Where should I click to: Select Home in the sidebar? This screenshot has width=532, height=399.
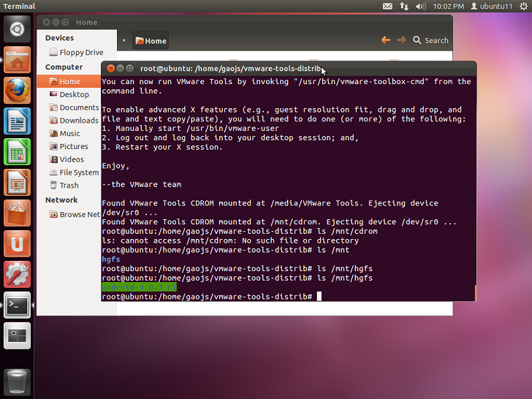[69, 81]
